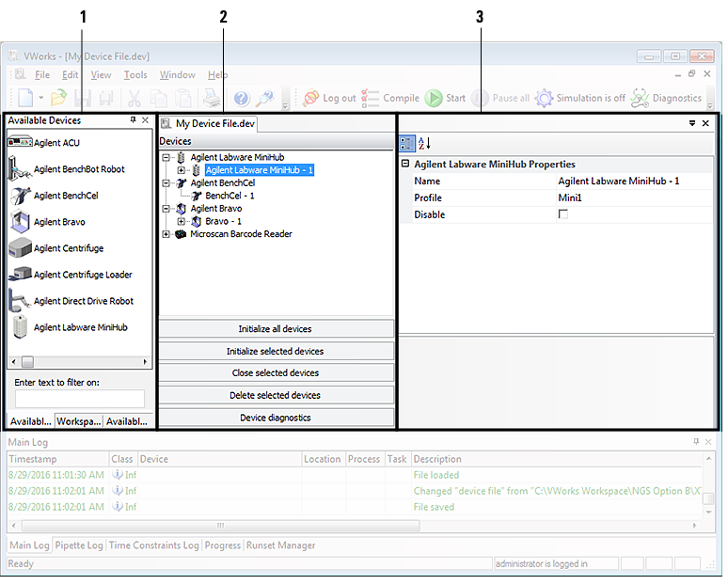Viewport: 728px width, 585px height.
Task: Click the magnifier search toolbar icon
Action: (265, 98)
